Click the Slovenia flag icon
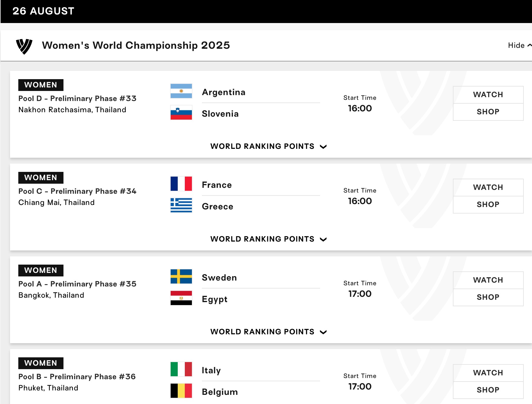Image resolution: width=532 pixels, height=404 pixels. [181, 113]
